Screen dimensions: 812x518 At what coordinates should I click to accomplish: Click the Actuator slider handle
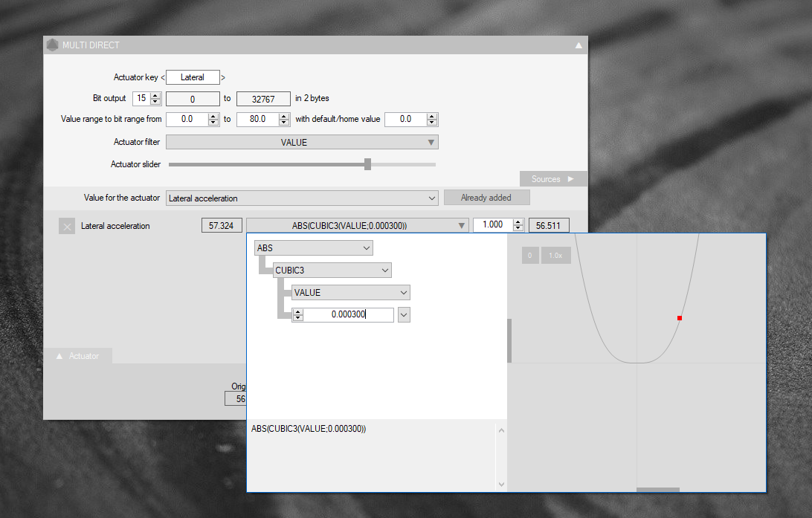[x=367, y=164]
